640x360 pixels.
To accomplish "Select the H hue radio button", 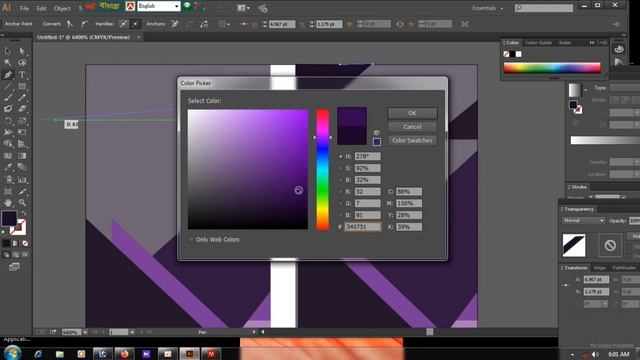I will tap(341, 156).
